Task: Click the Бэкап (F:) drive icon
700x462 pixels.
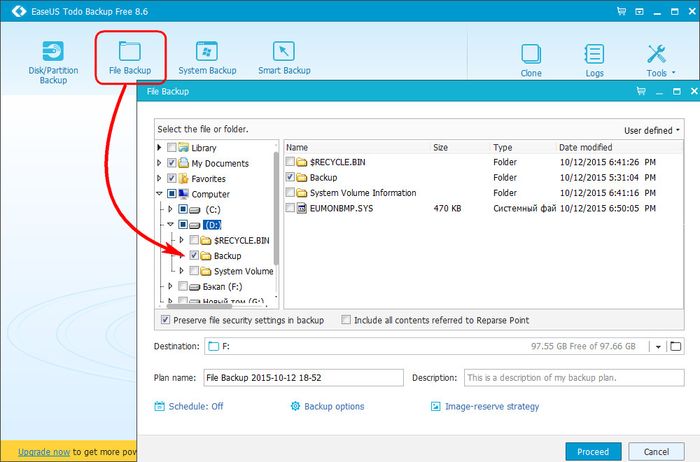Action: [195, 287]
